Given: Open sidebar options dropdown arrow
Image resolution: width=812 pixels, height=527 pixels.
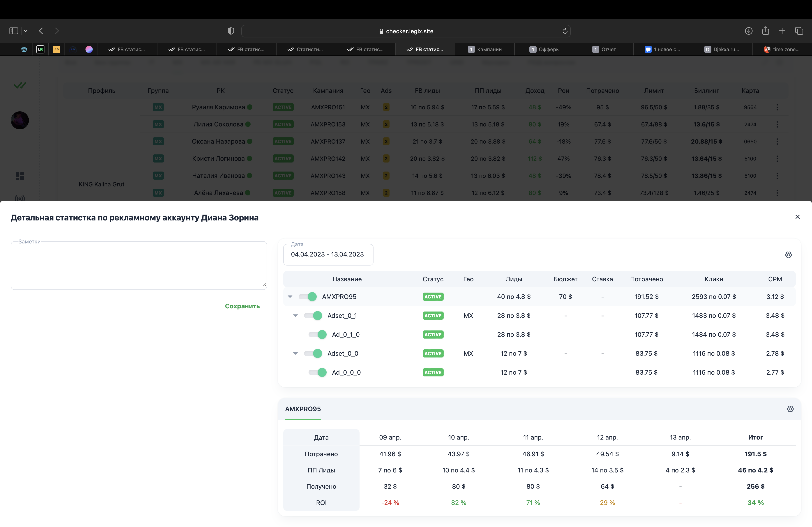Looking at the screenshot, I should click(25, 31).
